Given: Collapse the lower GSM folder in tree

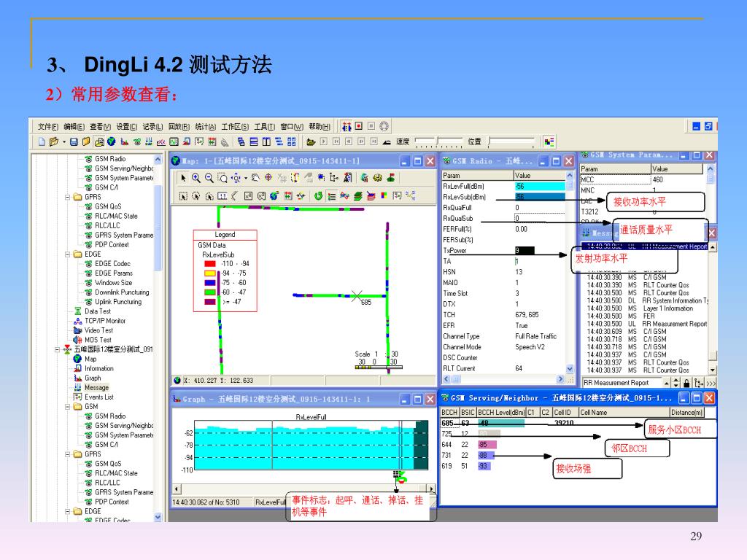Looking at the screenshot, I should point(68,407).
